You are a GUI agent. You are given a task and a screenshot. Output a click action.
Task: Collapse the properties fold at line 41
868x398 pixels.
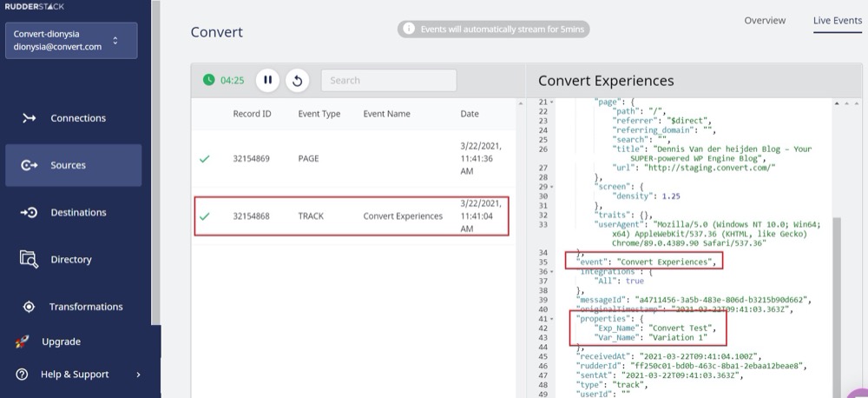coord(552,319)
